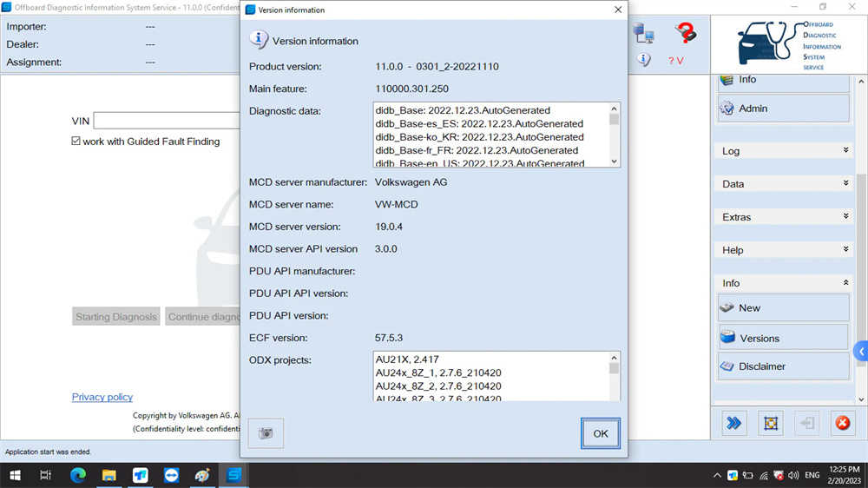Toggle 'work with Guided Fault Finding' checkbox

click(x=76, y=142)
